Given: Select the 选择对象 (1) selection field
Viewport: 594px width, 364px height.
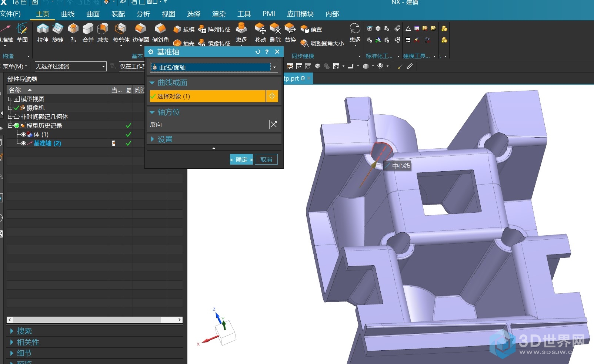Looking at the screenshot, I should tap(208, 96).
